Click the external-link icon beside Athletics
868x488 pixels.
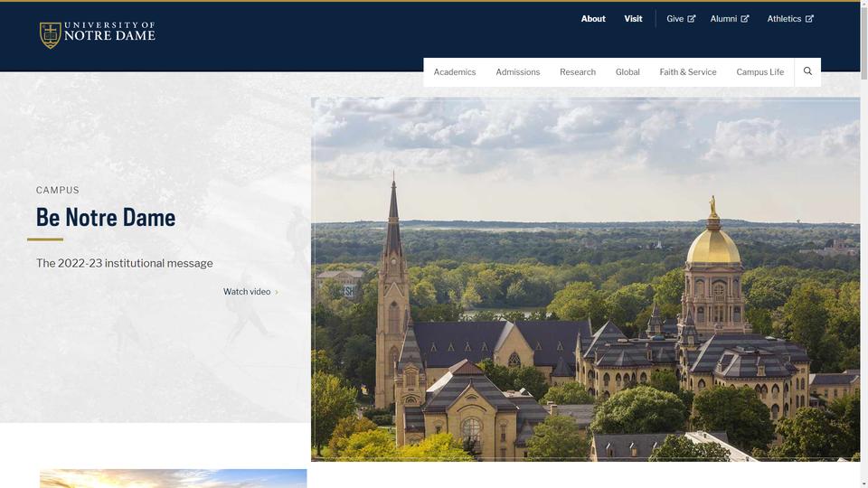809,19
